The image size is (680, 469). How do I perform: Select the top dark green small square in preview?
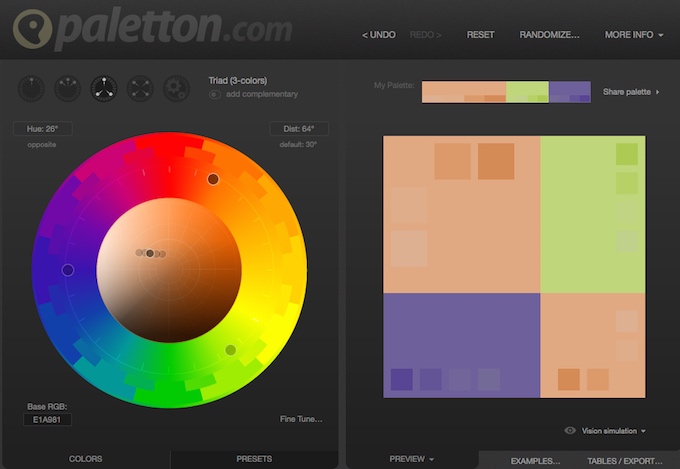pyautogui.click(x=627, y=154)
